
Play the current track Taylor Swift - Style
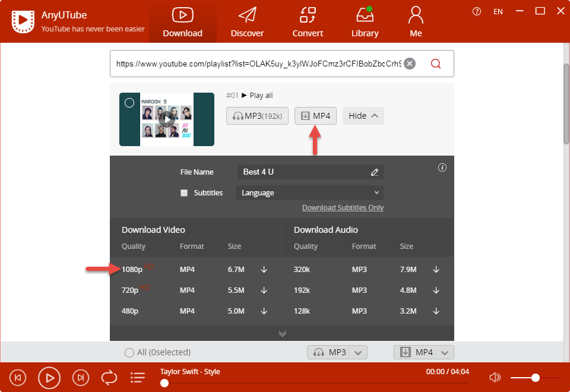[49, 378]
